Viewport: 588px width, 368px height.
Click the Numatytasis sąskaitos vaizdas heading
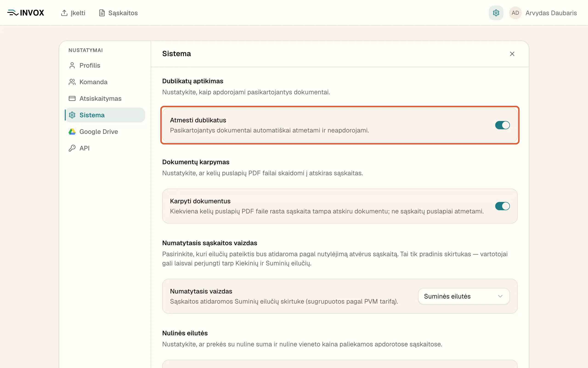point(209,243)
